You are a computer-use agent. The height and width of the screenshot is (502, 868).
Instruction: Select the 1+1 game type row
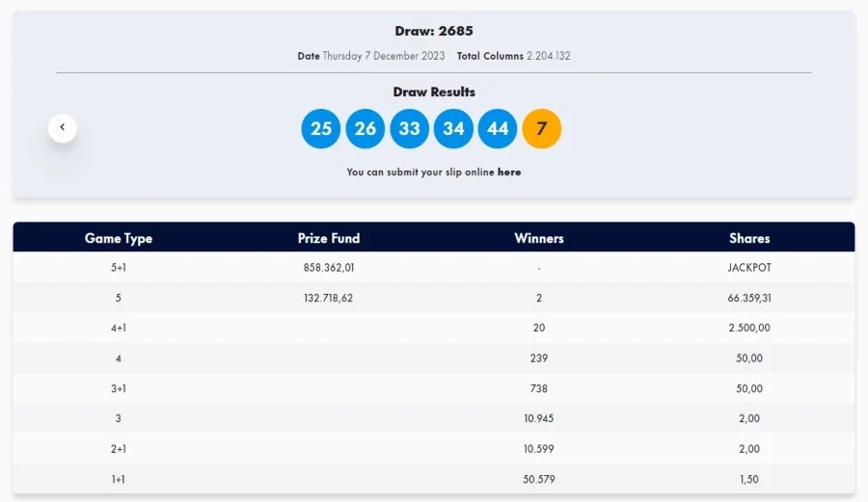[x=434, y=479]
